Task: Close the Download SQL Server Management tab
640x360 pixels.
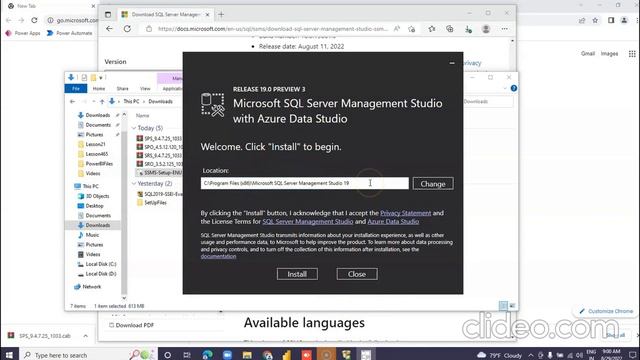Action: point(207,15)
